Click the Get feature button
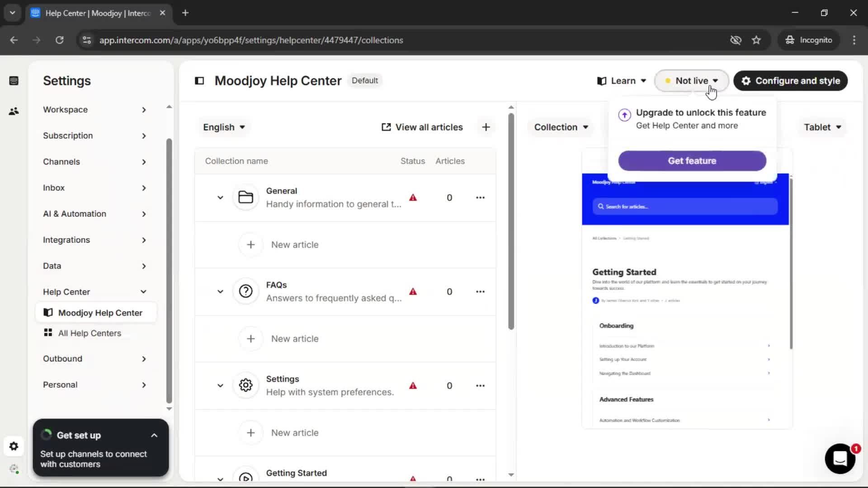This screenshot has height=488, width=868. [692, 161]
